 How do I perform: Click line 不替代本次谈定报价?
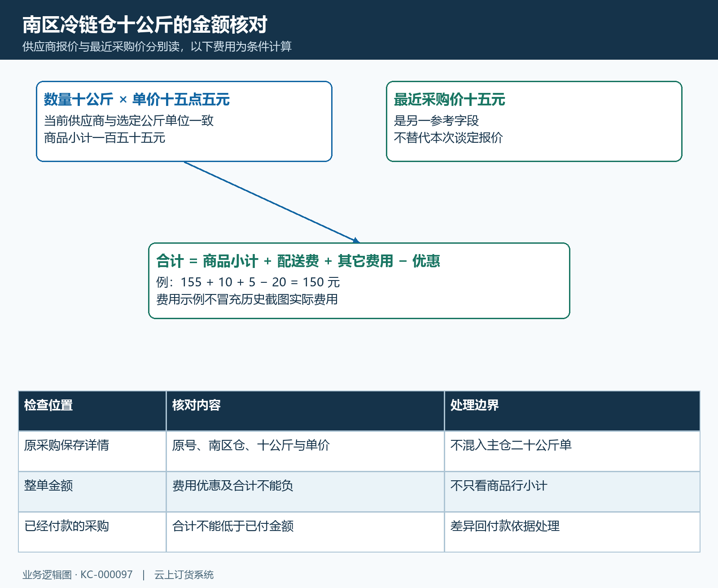click(x=449, y=137)
